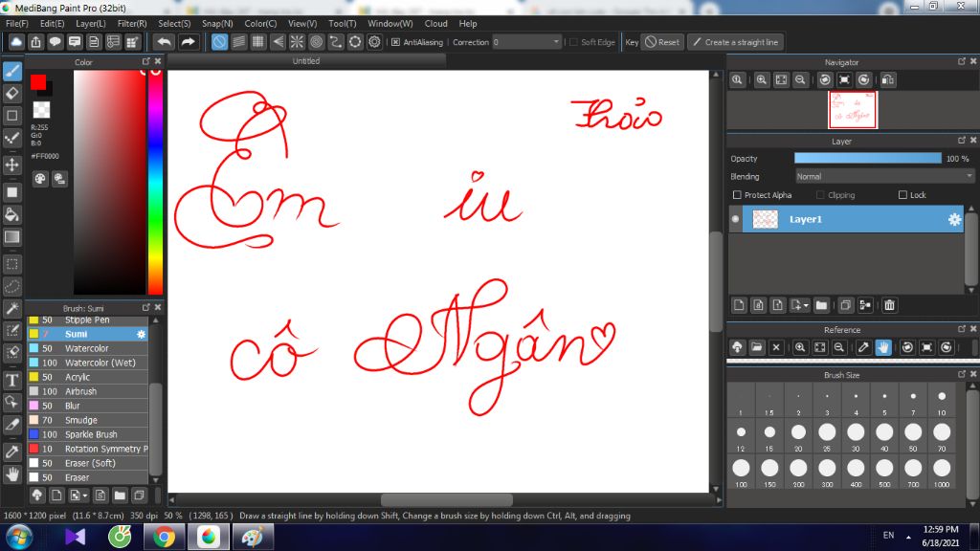
Task: Click the canvas horizontal scrollbar
Action: coord(446,499)
